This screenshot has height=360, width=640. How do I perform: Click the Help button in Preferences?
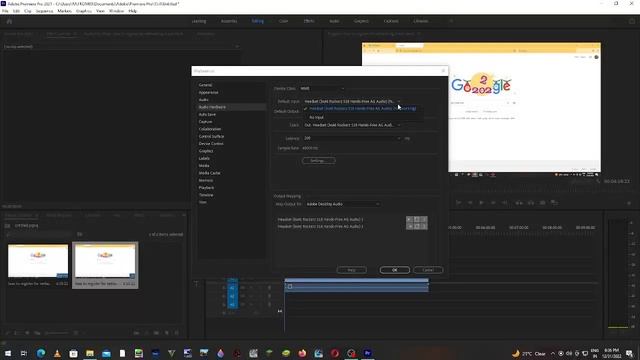coord(351,270)
